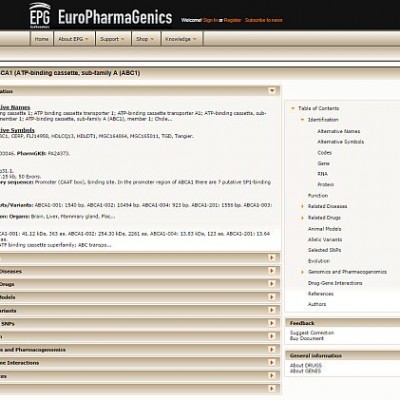
Task: Click the Alternative Symbols heading in content
Action: (17, 130)
